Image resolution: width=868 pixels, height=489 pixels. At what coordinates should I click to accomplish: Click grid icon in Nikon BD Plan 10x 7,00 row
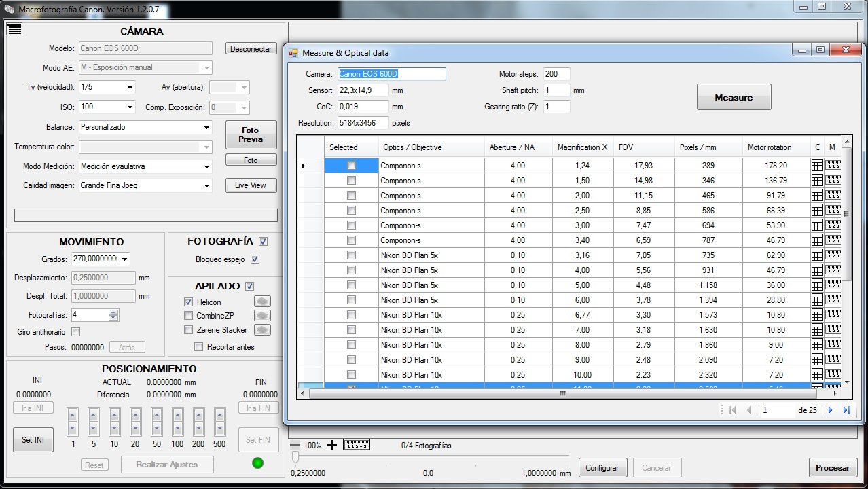click(x=817, y=329)
